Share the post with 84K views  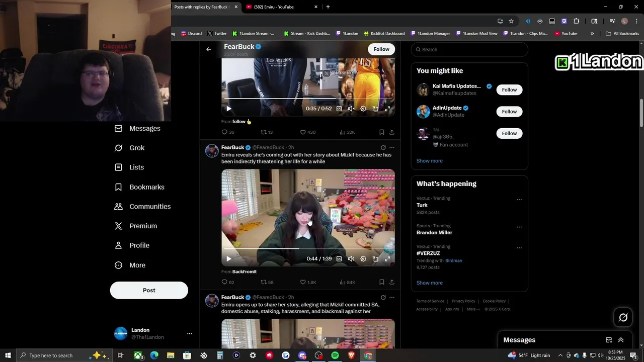[x=392, y=282]
